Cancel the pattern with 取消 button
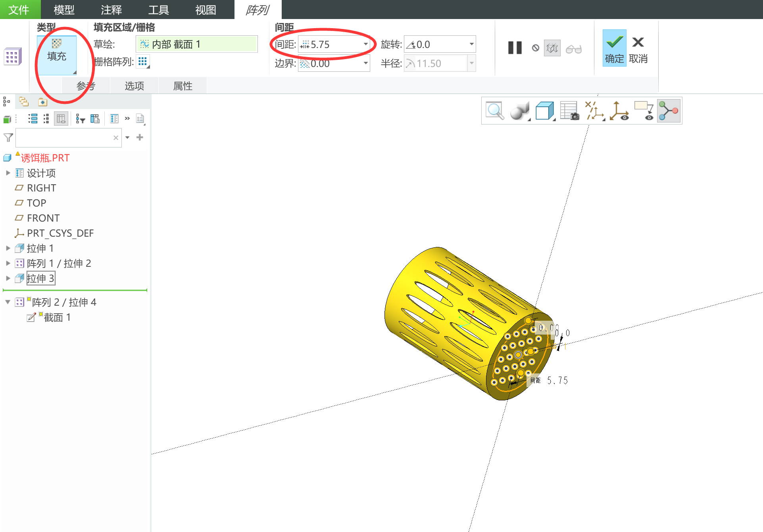763x532 pixels. click(x=638, y=49)
